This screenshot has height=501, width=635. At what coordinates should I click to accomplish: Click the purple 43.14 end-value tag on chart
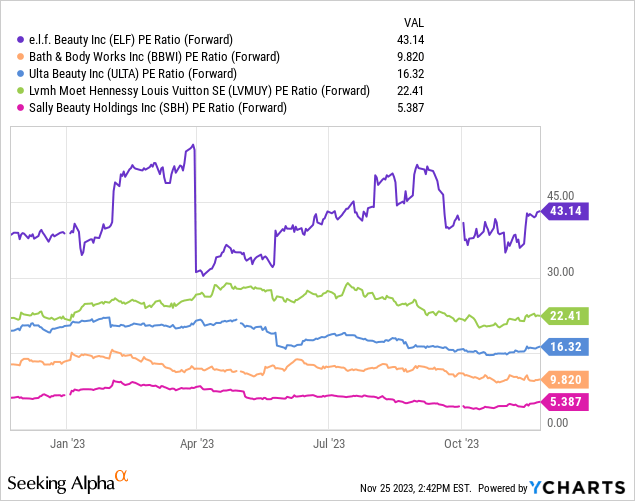tap(566, 211)
